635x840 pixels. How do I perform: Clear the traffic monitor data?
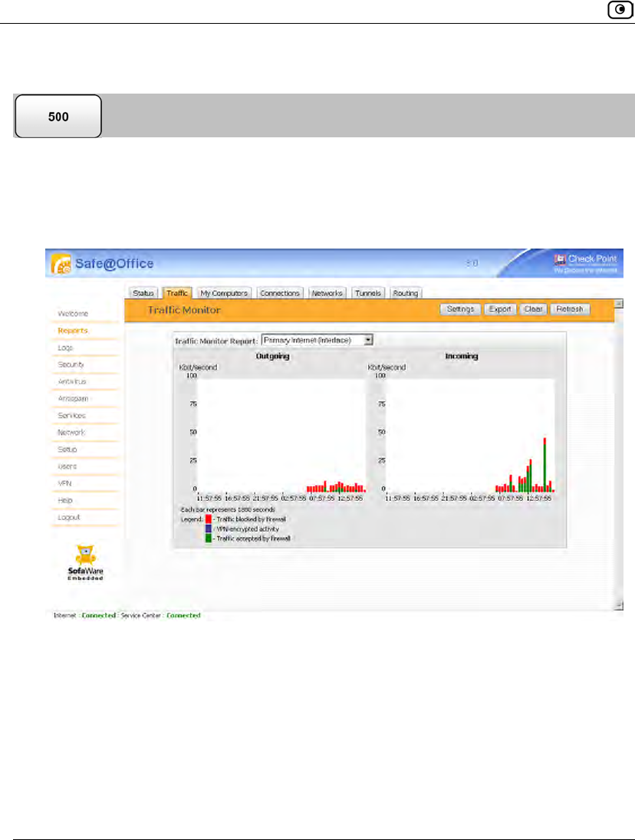533,309
